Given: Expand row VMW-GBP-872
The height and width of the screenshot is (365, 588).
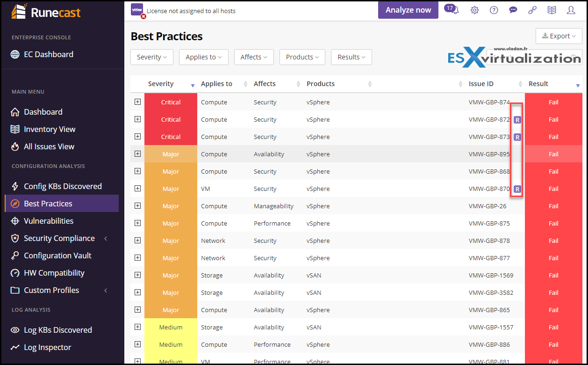Looking at the screenshot, I should pyautogui.click(x=137, y=119).
